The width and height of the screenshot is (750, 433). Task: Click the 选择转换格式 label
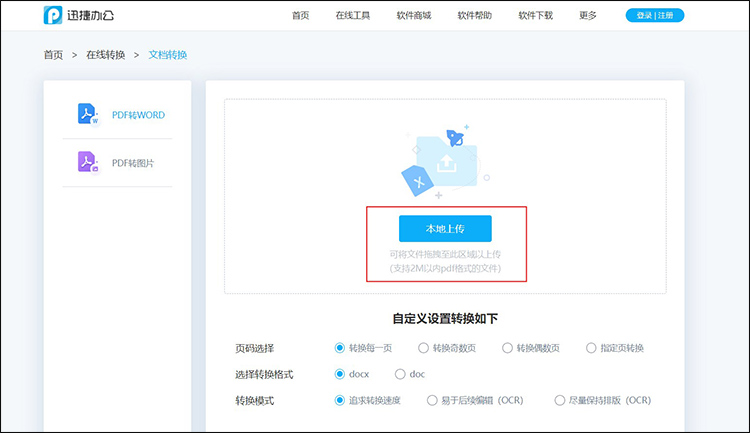coord(264,375)
